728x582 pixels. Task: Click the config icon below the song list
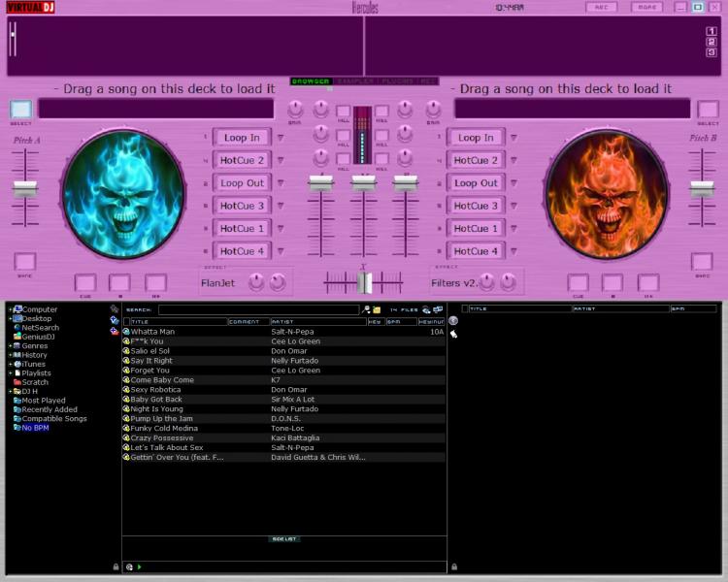click(129, 566)
